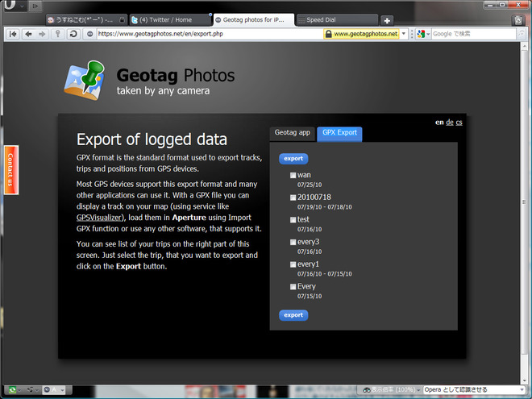Switch to the Speed Dial tab

pyautogui.click(x=337, y=20)
